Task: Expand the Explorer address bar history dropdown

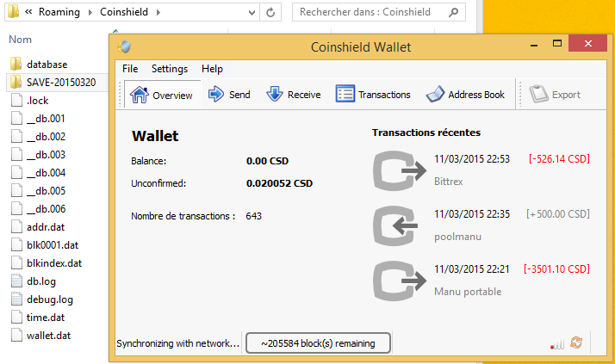Action: (252, 13)
